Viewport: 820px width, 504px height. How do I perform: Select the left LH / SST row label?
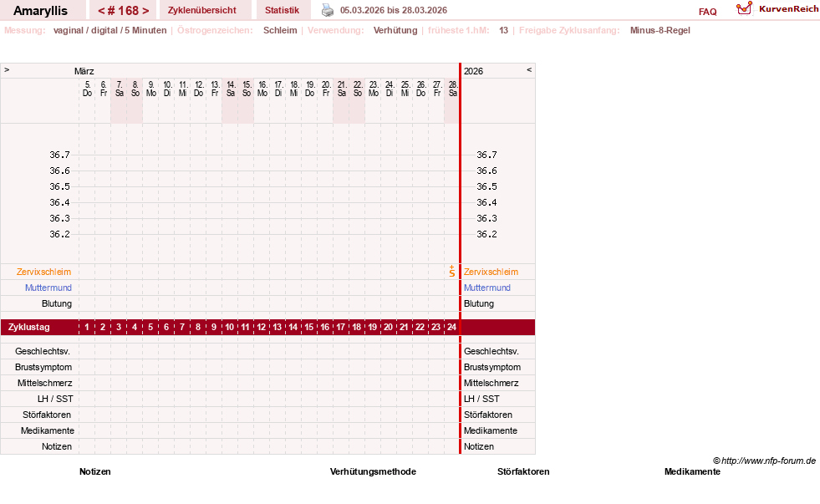click(55, 399)
